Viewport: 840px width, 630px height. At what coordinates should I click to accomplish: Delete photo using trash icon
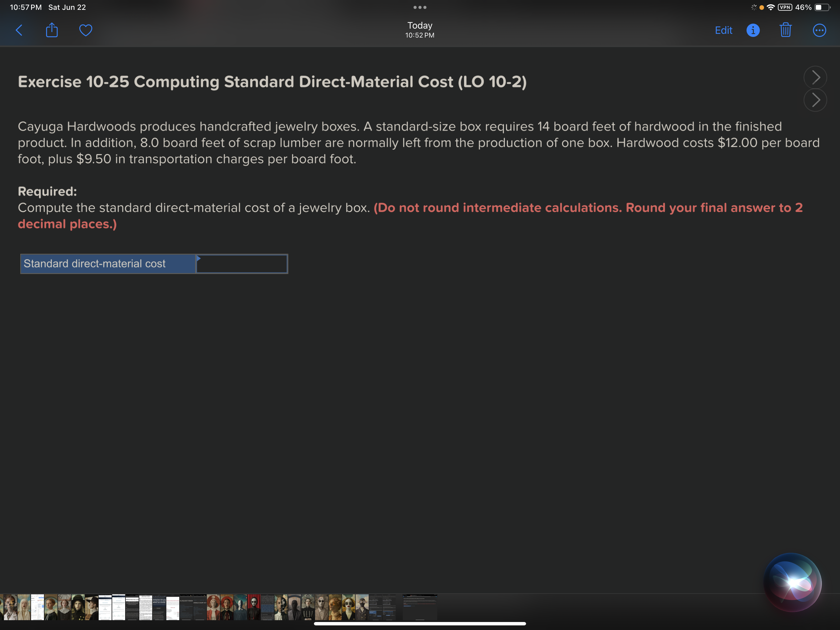pyautogui.click(x=785, y=30)
